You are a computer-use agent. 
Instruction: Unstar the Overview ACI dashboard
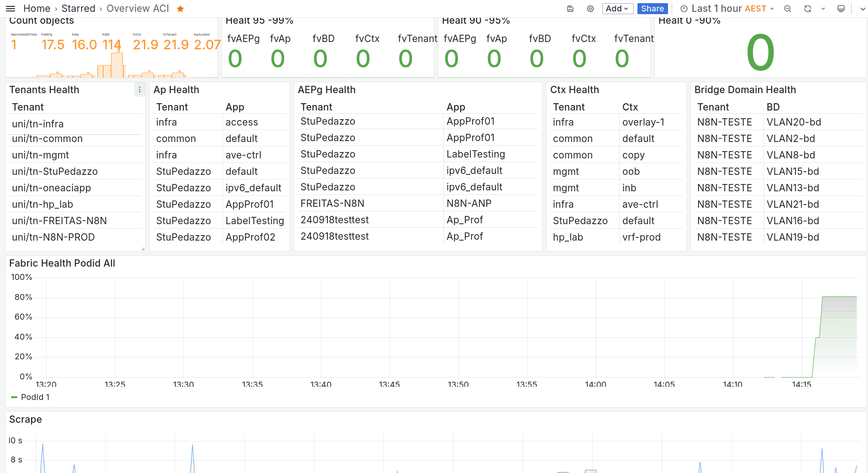point(180,9)
